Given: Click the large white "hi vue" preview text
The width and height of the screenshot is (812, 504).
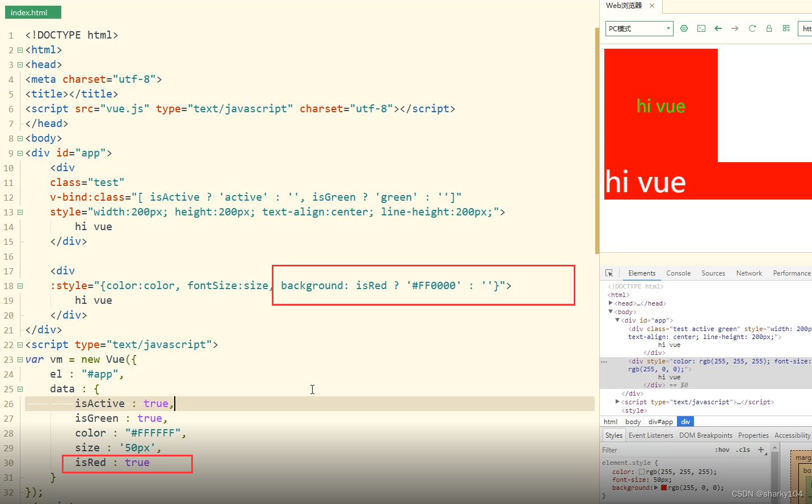Looking at the screenshot, I should coord(645,182).
